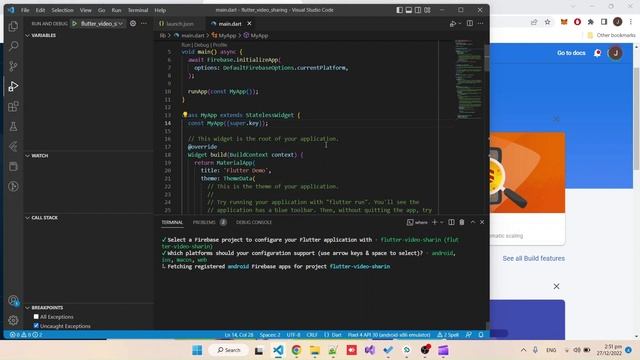Click the run/debug icon in editor toolbar

pyautogui.click(x=452, y=24)
